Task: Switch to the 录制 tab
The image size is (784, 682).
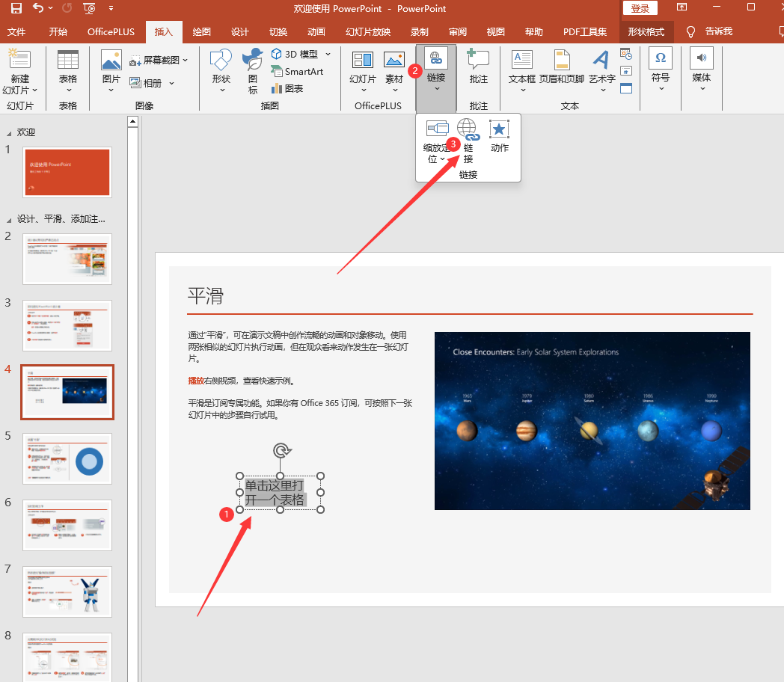Action: (420, 31)
